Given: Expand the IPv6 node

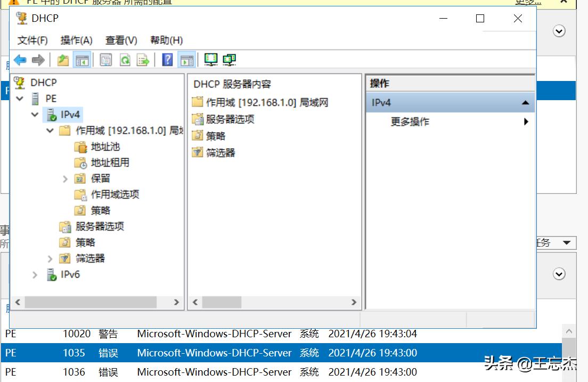Looking at the screenshot, I should (x=35, y=274).
